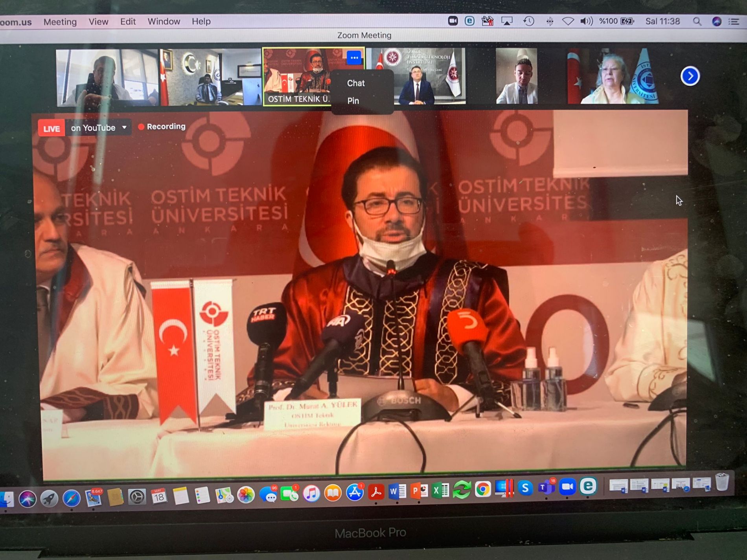Open the first minimized Word document in Dock
Viewport: 747px width, 560px height.
tap(618, 485)
